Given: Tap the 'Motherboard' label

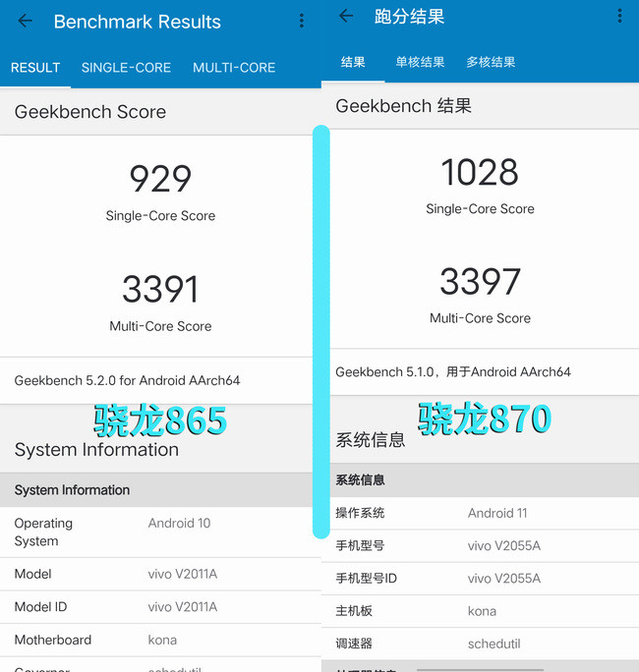Looking at the screenshot, I should coord(53,640).
